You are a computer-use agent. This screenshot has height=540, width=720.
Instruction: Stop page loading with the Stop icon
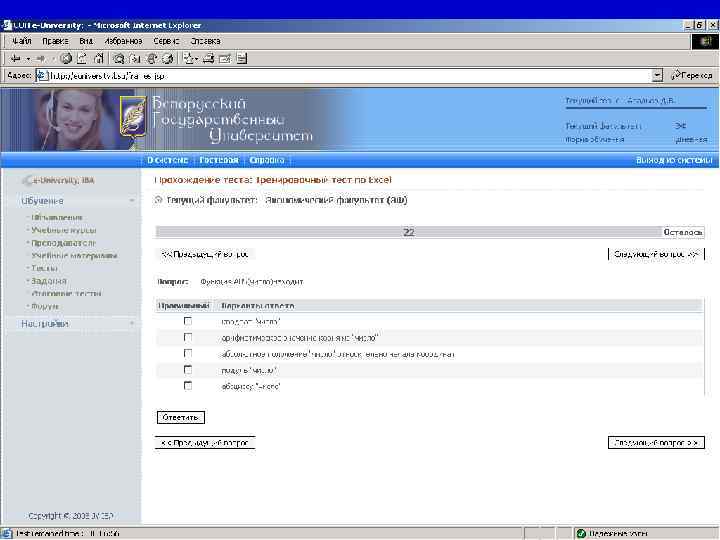66,58
